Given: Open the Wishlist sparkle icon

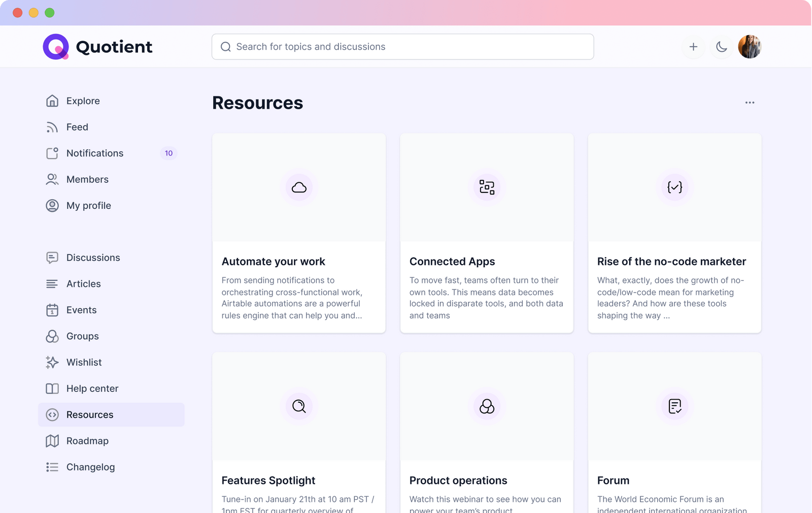Looking at the screenshot, I should [x=52, y=362].
